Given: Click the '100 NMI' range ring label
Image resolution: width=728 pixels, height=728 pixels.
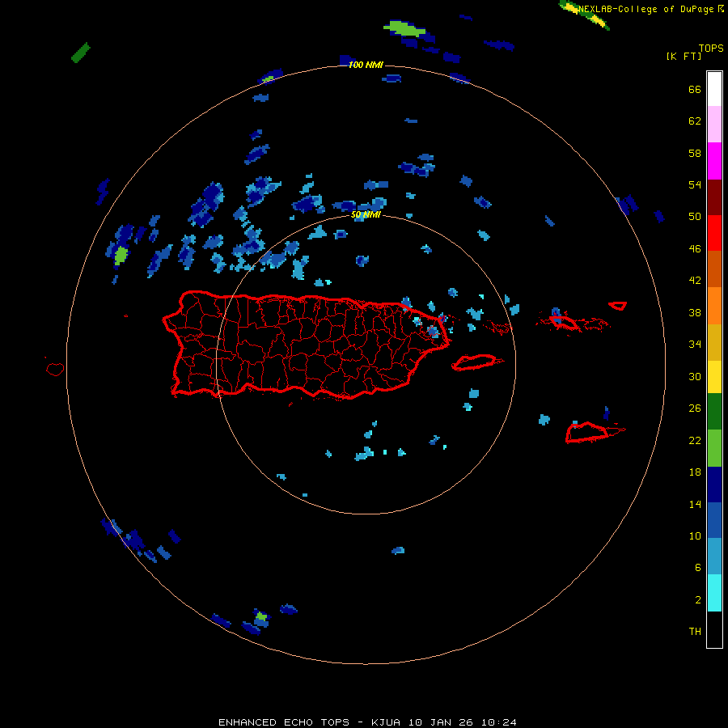Looking at the screenshot, I should pos(366,65).
